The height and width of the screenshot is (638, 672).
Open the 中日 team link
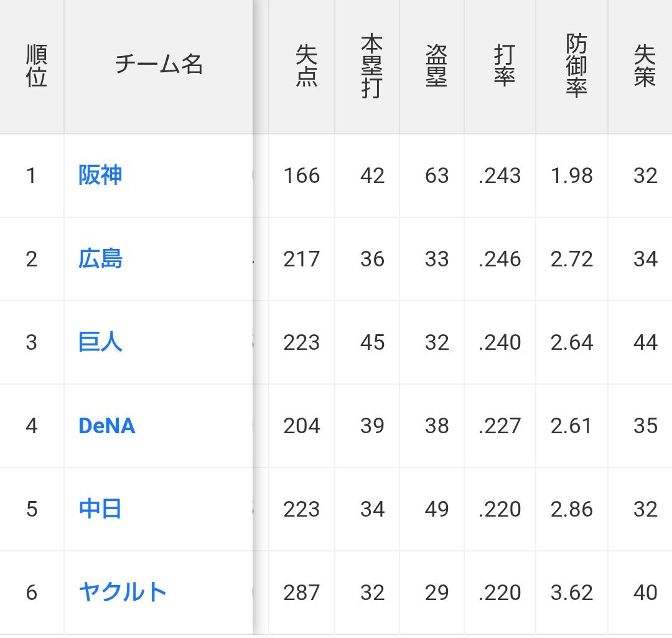(x=100, y=509)
